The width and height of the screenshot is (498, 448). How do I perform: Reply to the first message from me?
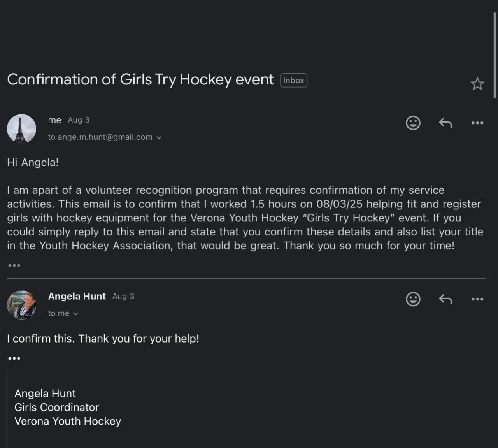point(445,123)
